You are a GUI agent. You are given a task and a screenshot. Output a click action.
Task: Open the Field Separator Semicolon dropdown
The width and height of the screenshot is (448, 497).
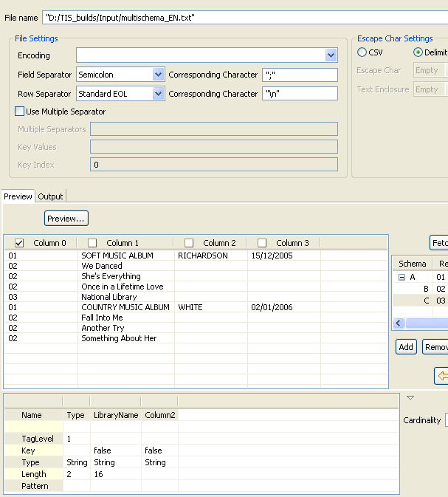(158, 75)
